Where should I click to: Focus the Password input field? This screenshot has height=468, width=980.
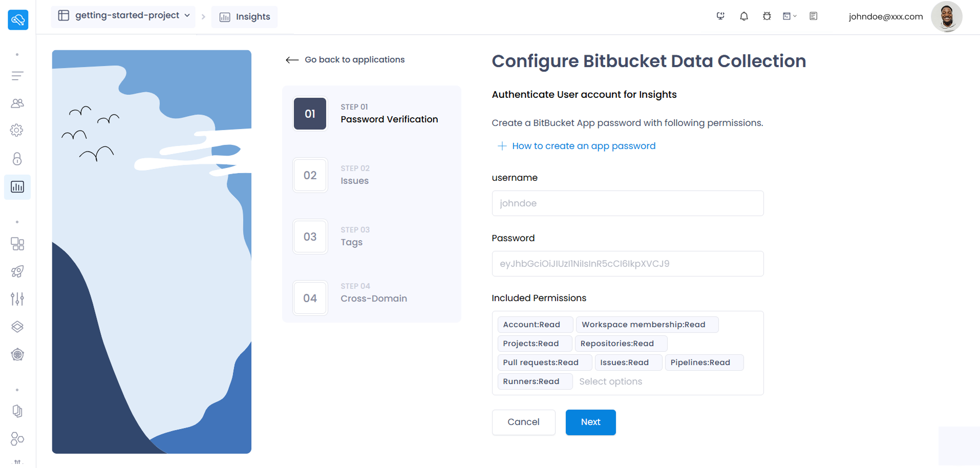[628, 264]
